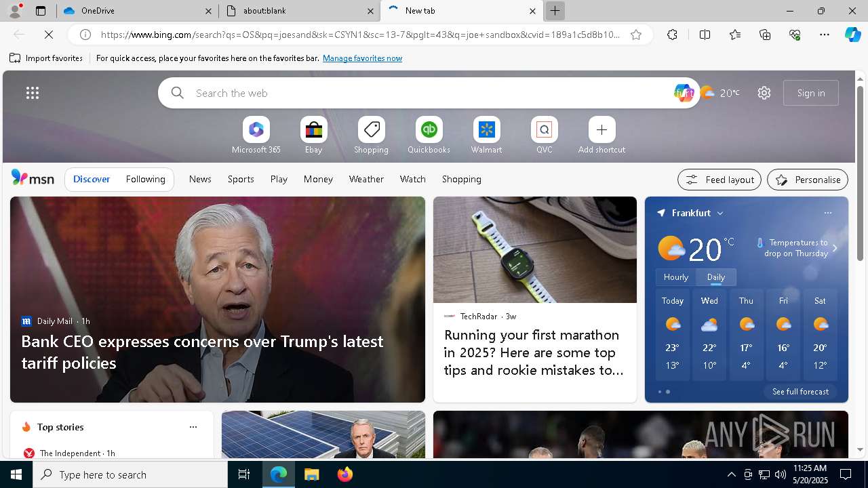The height and width of the screenshot is (488, 868).
Task: Add this page to favorites star
Action: (x=636, y=35)
